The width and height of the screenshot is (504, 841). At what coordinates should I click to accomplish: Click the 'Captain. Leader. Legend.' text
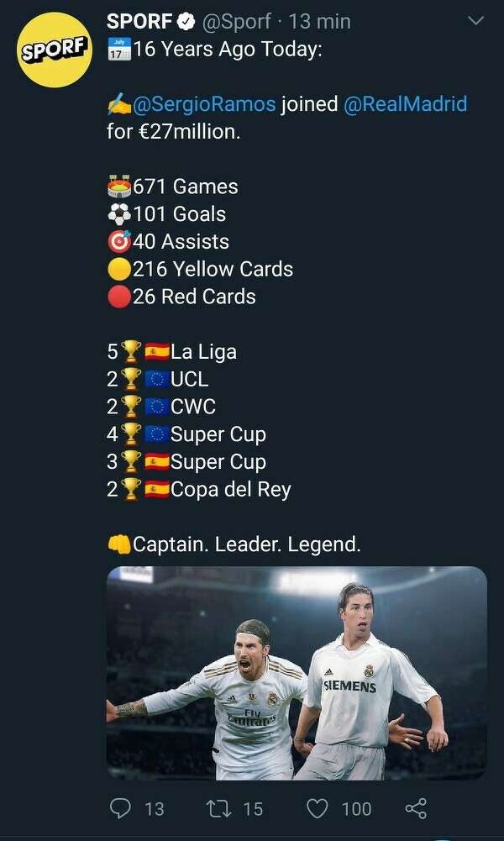(247, 544)
